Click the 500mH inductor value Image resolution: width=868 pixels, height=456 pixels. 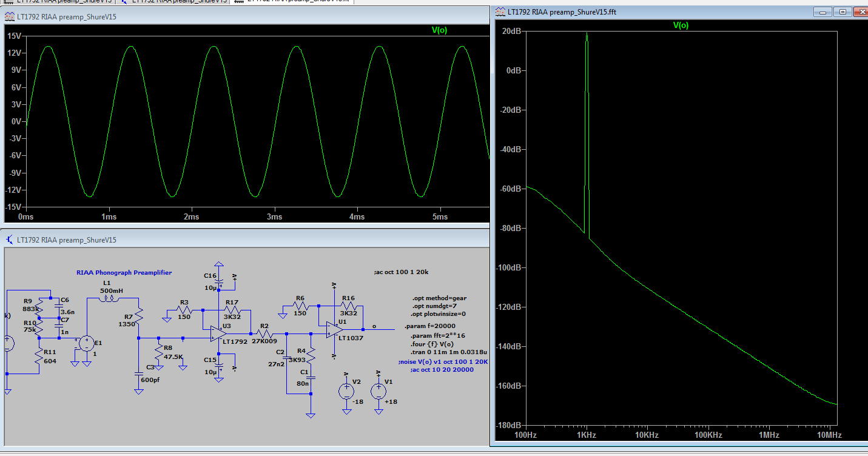[x=110, y=290]
